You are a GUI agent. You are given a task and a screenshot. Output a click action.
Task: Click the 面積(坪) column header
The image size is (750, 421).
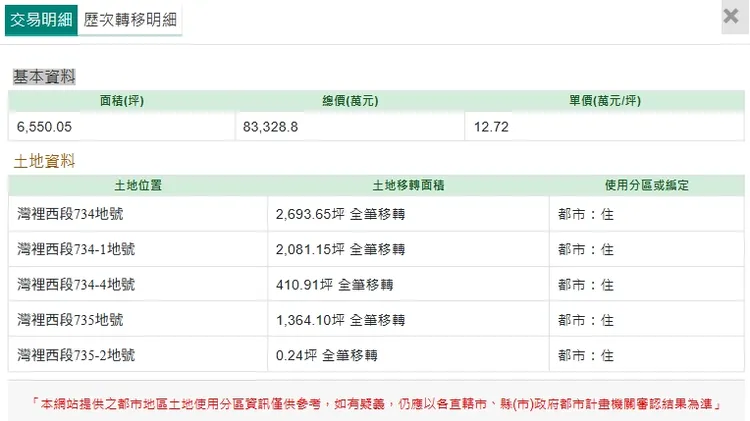[121, 100]
